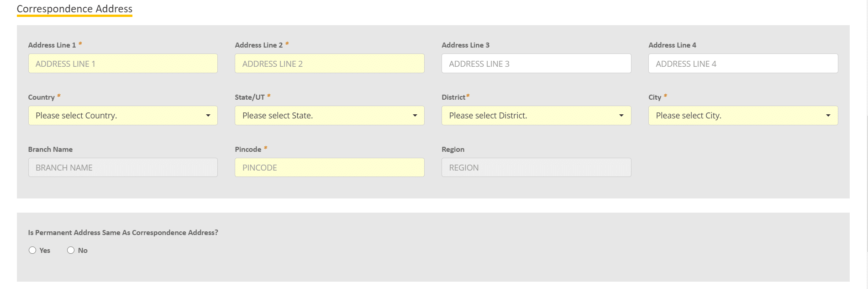Click the Branch Name field

[123, 168]
